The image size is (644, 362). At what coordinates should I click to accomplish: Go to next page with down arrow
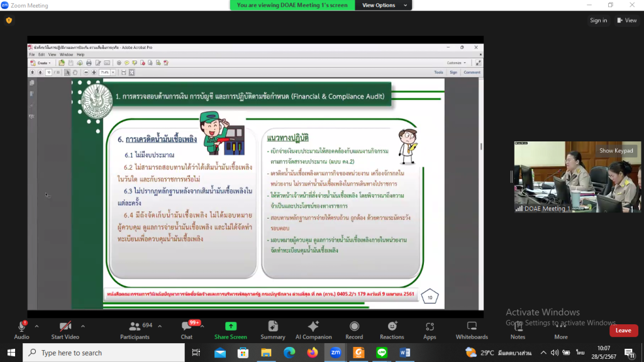click(x=40, y=72)
